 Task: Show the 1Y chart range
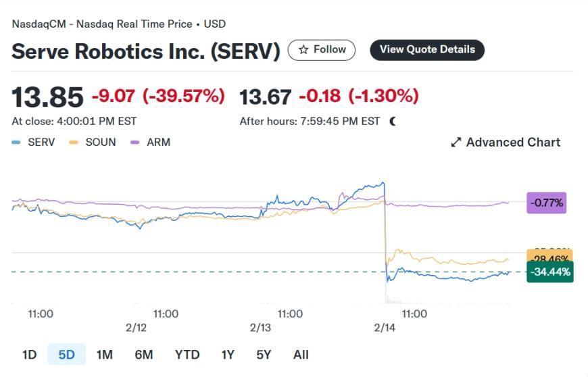coord(228,355)
